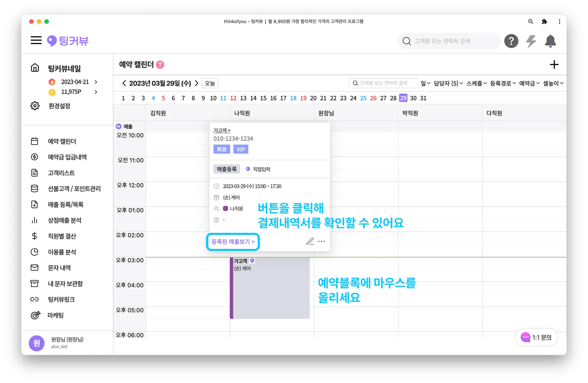Expand the 등록경로 filter dropdown
588x383 pixels.
pos(503,83)
